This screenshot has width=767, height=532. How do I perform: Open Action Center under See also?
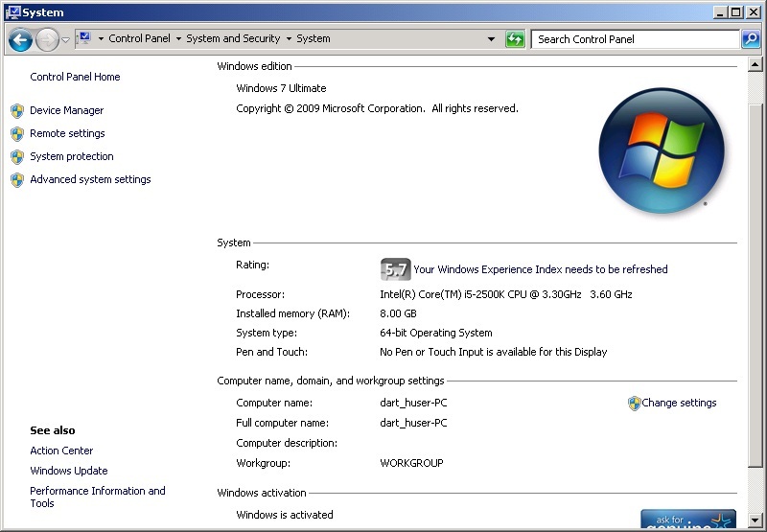coord(61,451)
